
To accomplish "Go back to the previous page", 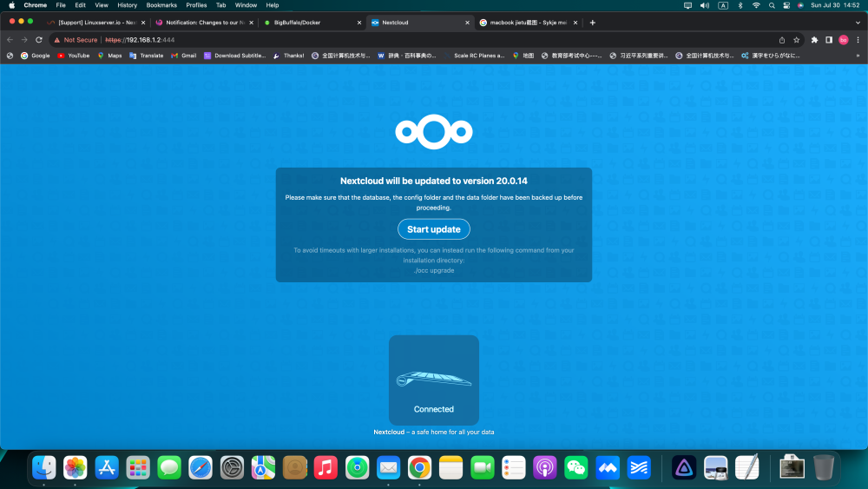I will pyautogui.click(x=10, y=40).
